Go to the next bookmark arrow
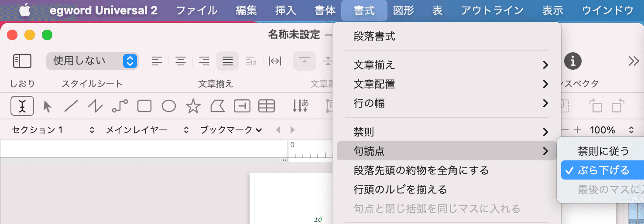The image size is (644, 224). click(292, 130)
